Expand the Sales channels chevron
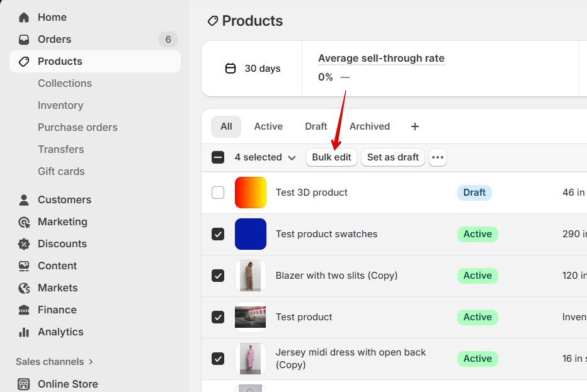This screenshot has height=392, width=587. pyautogui.click(x=91, y=362)
